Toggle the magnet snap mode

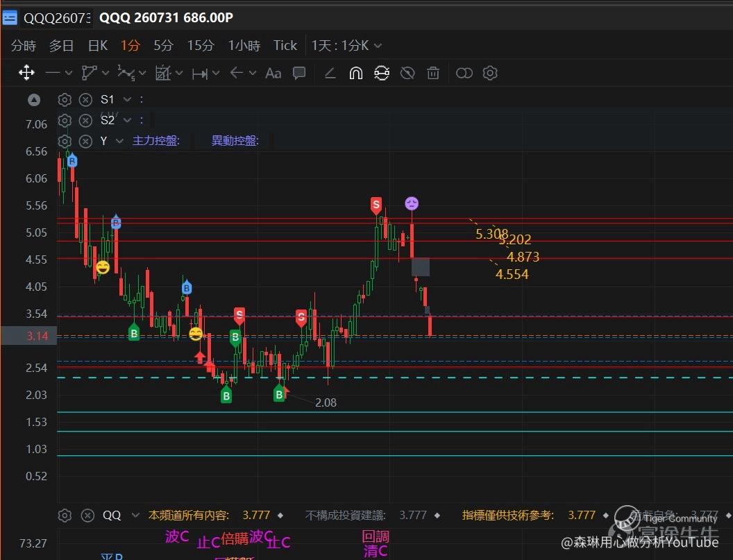[x=356, y=74]
